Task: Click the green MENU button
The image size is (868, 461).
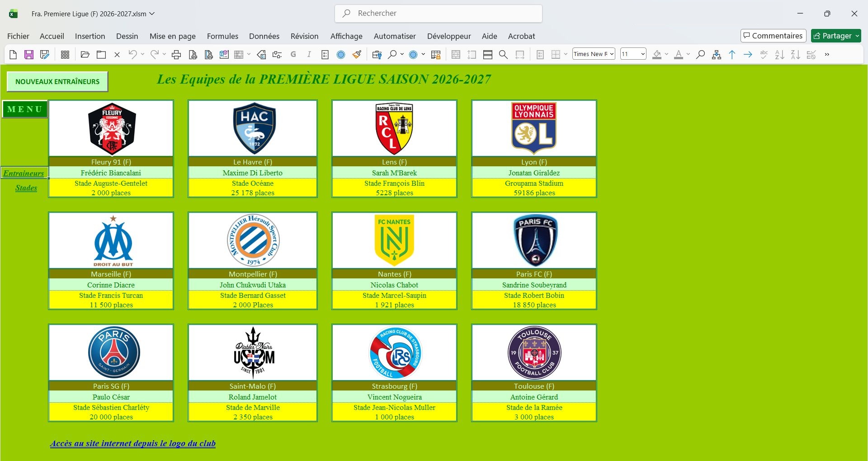Action: (25, 109)
